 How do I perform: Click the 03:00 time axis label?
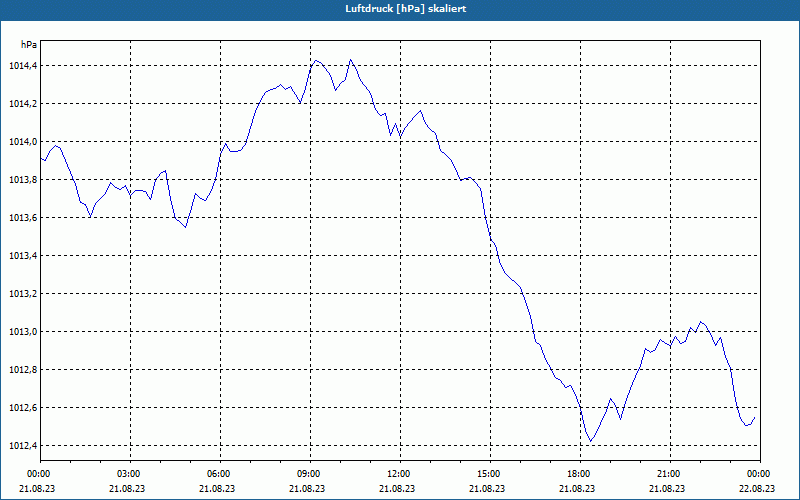(131, 474)
